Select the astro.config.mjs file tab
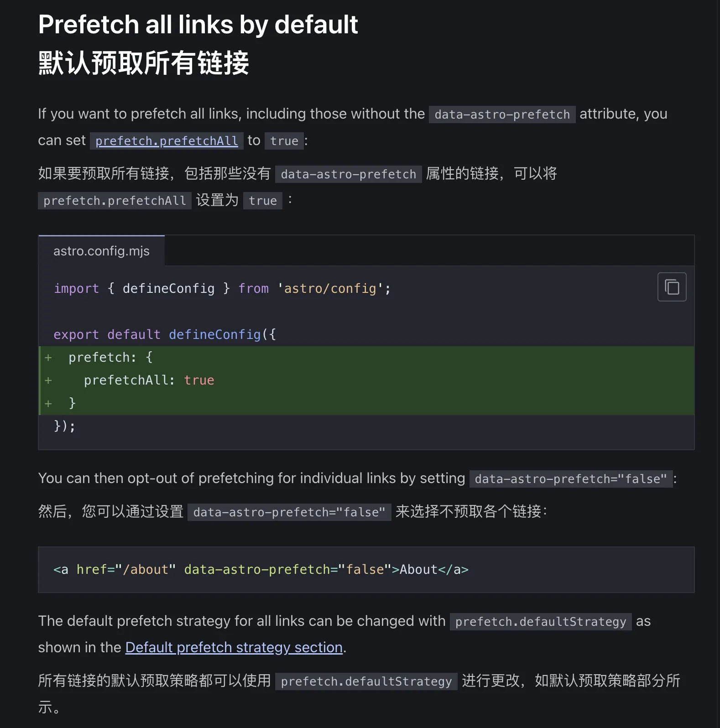Viewport: 720px width, 728px height. click(x=101, y=251)
